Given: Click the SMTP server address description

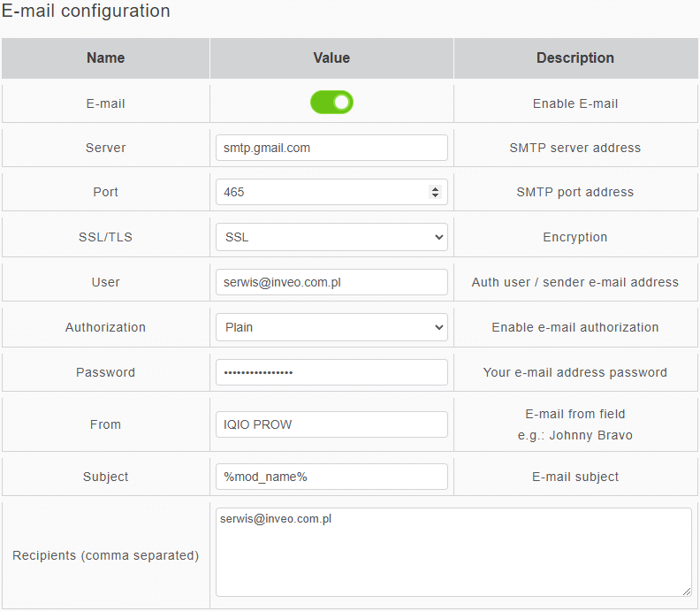Looking at the screenshot, I should pyautogui.click(x=575, y=148).
